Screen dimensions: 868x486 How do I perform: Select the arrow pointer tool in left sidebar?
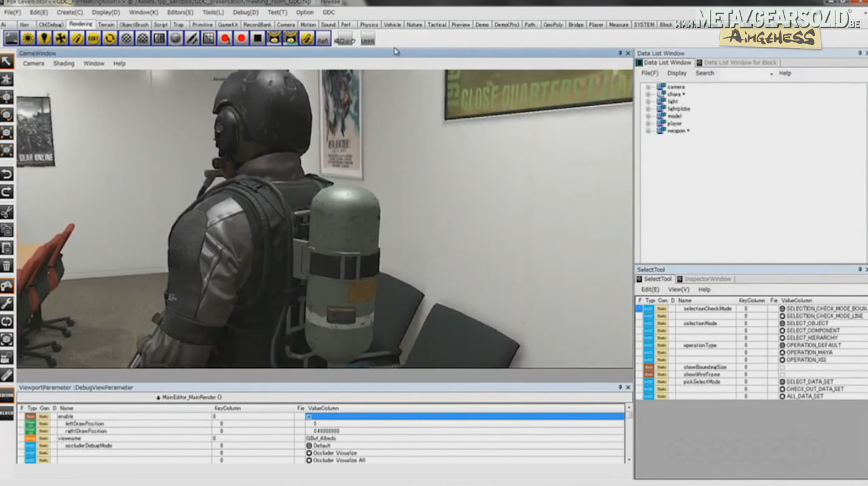pyautogui.click(x=7, y=61)
